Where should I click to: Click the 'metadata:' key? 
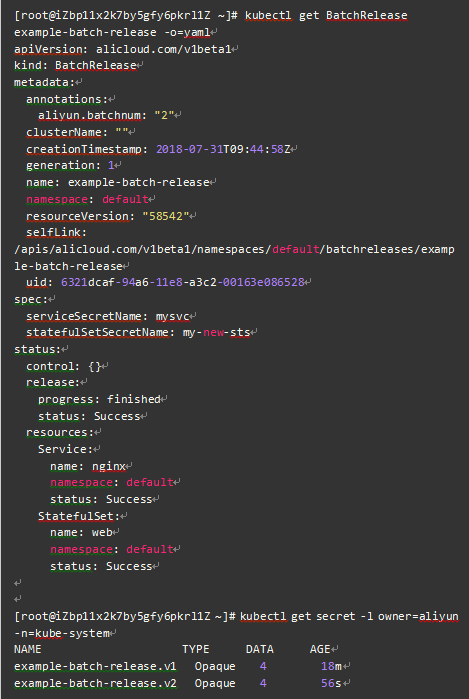[x=44, y=82]
